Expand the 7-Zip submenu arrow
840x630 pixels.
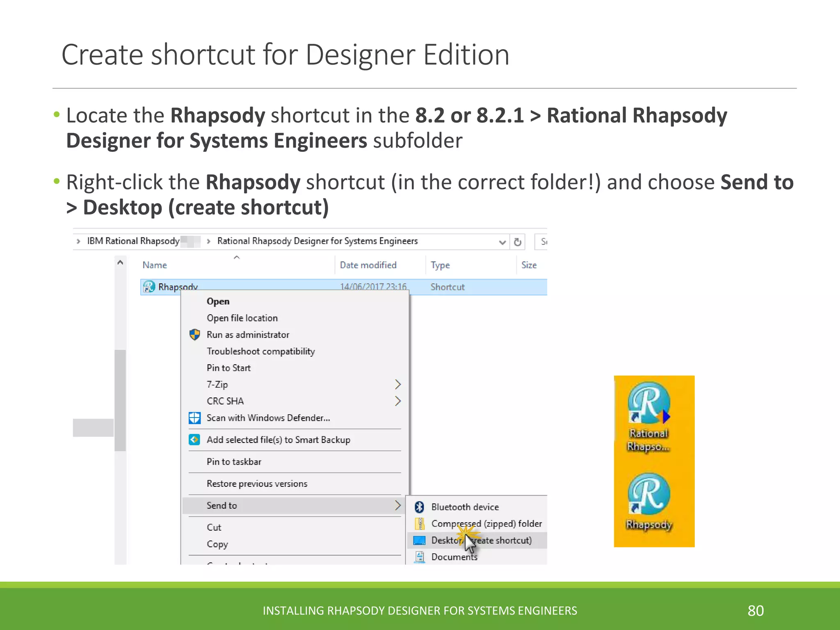[x=397, y=384]
